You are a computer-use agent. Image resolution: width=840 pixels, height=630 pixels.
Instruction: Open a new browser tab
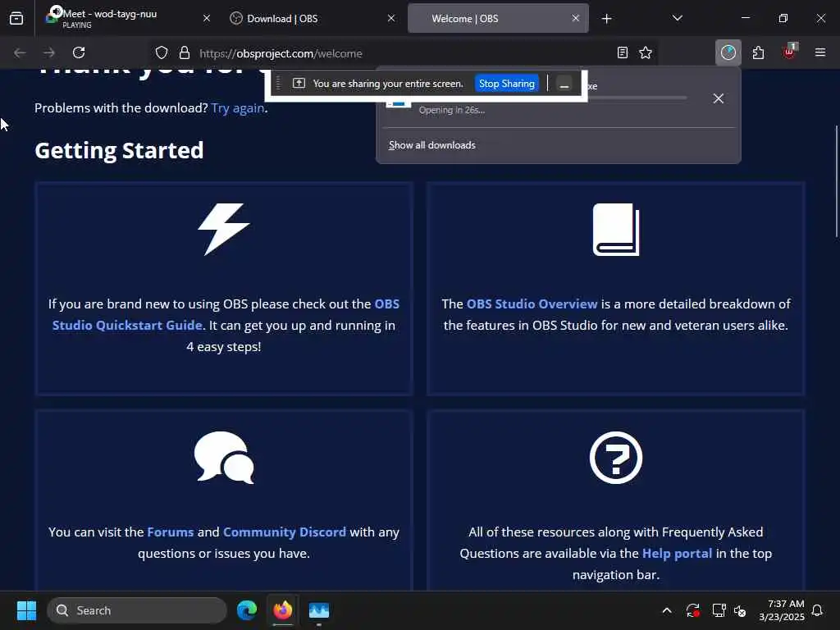coord(606,19)
